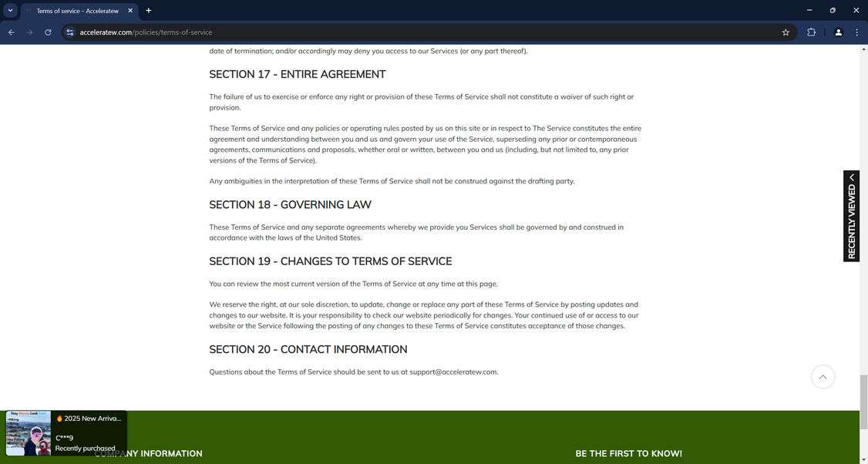Minimize the browser window

click(809, 10)
